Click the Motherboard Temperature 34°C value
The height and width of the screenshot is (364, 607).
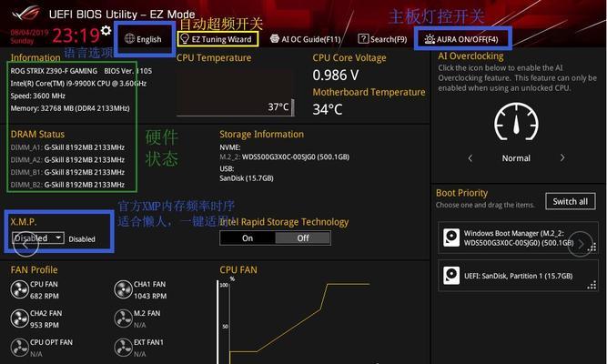coord(328,109)
